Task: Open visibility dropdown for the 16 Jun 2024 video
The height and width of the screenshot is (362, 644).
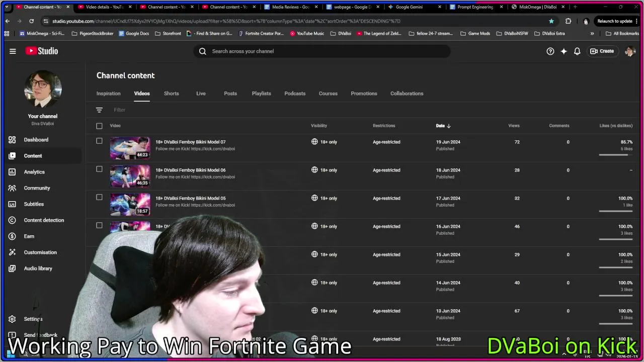Action: 324,226
